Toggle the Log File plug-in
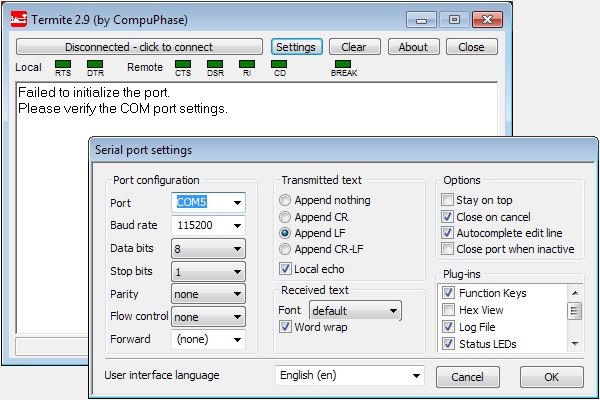The image size is (600, 400). tap(448, 327)
